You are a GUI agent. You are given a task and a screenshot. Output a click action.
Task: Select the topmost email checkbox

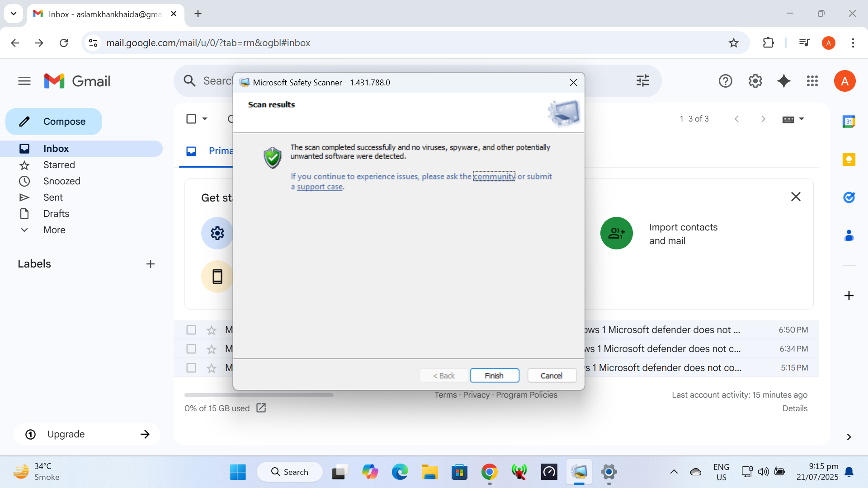[191, 330]
